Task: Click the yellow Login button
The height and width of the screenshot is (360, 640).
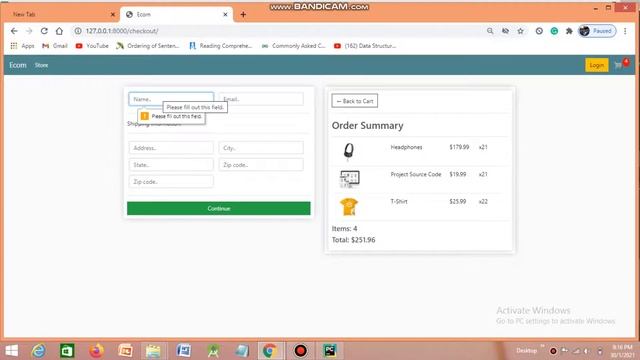Action: pos(597,65)
